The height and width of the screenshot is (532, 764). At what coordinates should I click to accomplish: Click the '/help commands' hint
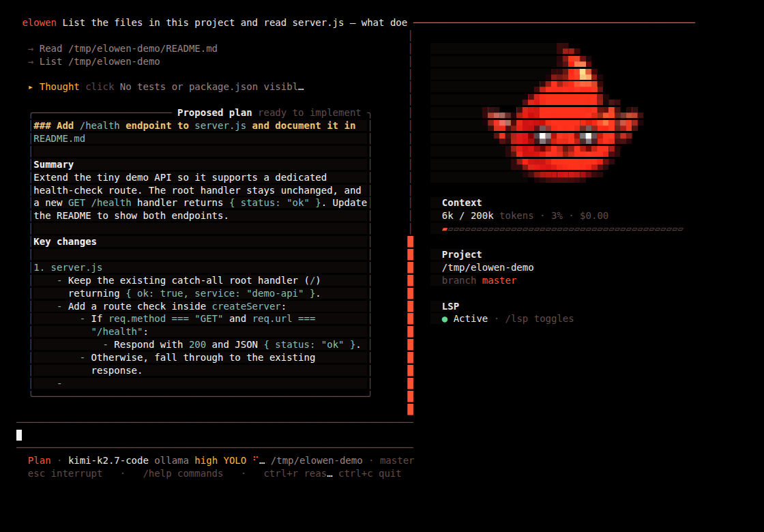tap(183, 473)
